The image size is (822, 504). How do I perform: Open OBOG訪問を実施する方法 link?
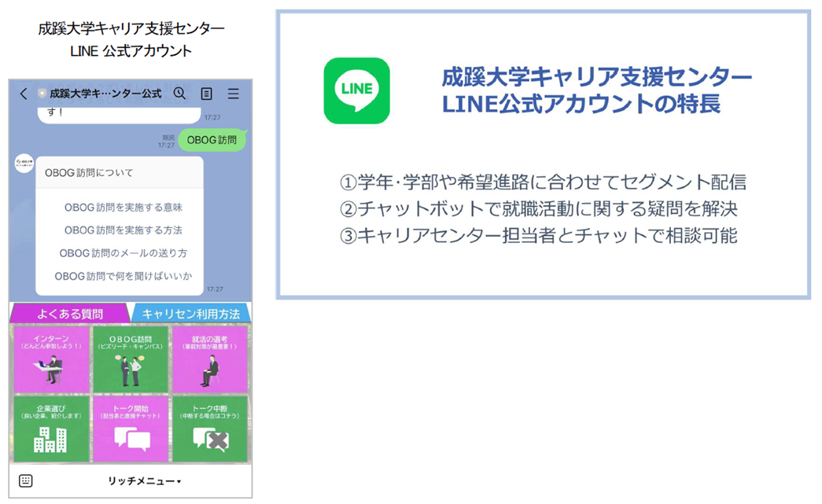123,230
